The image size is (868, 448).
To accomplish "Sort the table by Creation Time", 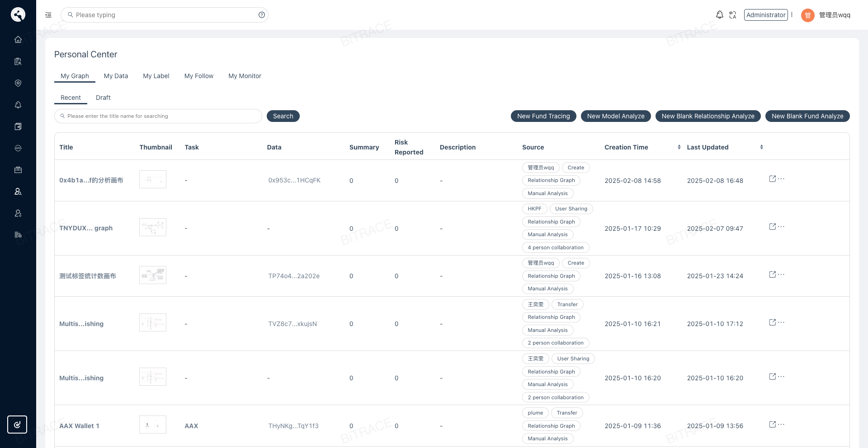I will point(679,147).
